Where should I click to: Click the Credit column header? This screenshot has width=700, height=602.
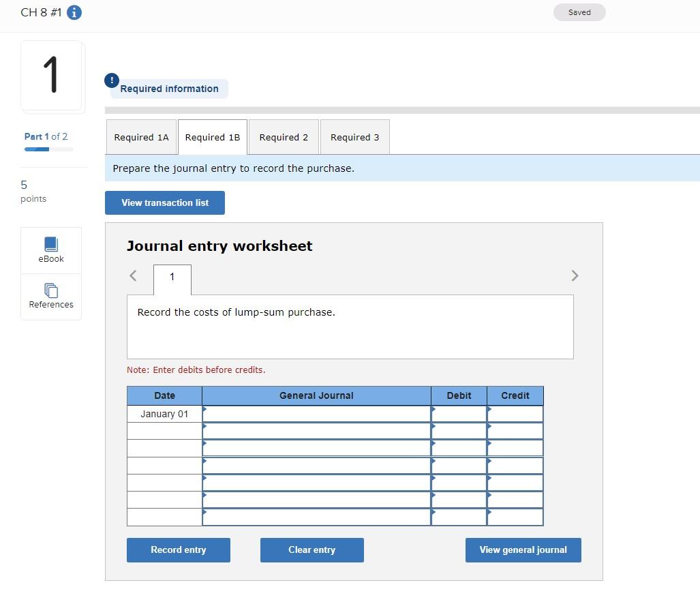(x=515, y=395)
